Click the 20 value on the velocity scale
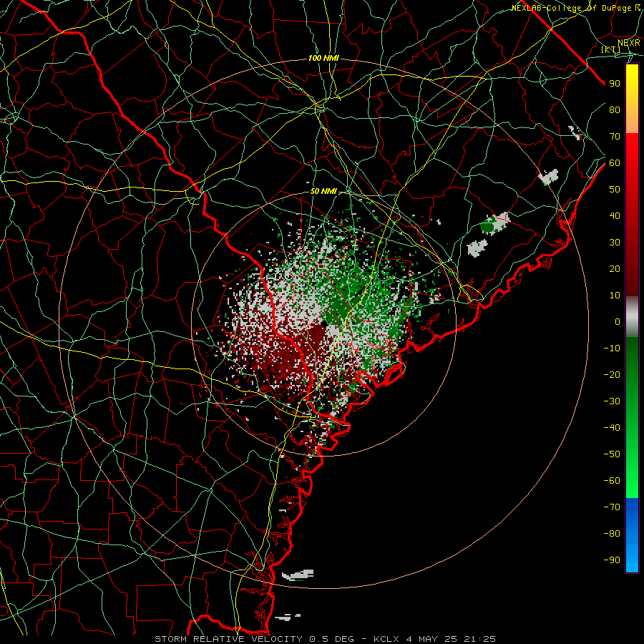The image size is (644, 644). 615,268
